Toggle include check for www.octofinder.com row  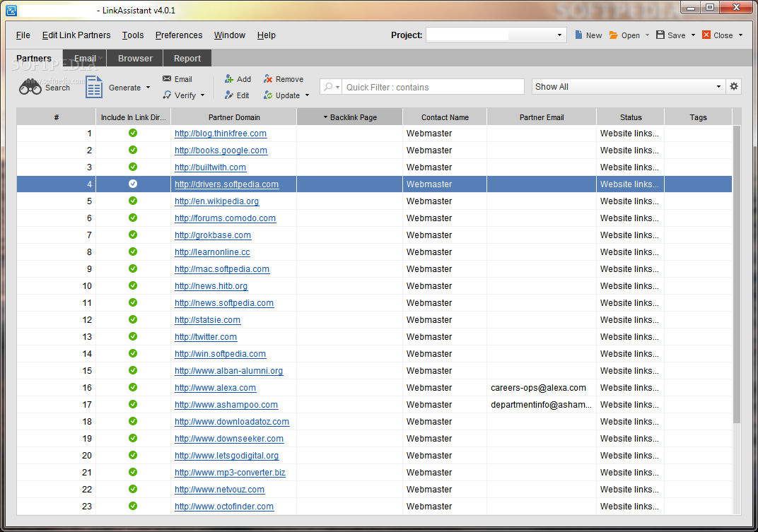[133, 506]
